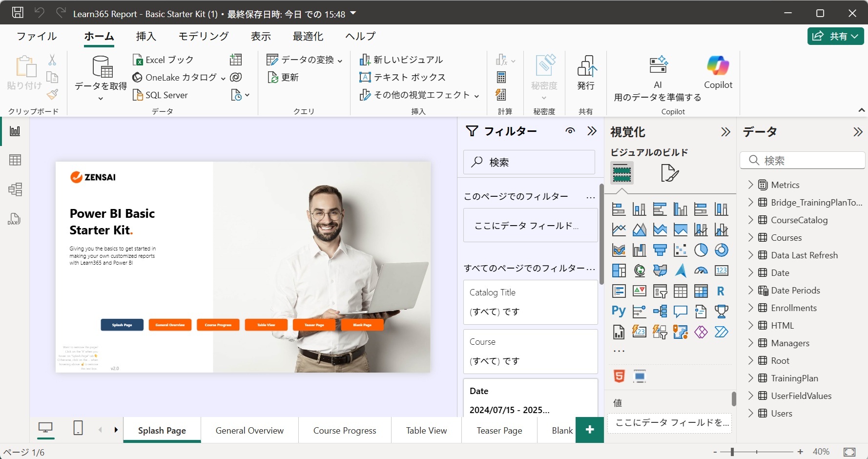Collapse the Visualizations pane
Viewport: 868px width, 459px height.
click(x=725, y=132)
